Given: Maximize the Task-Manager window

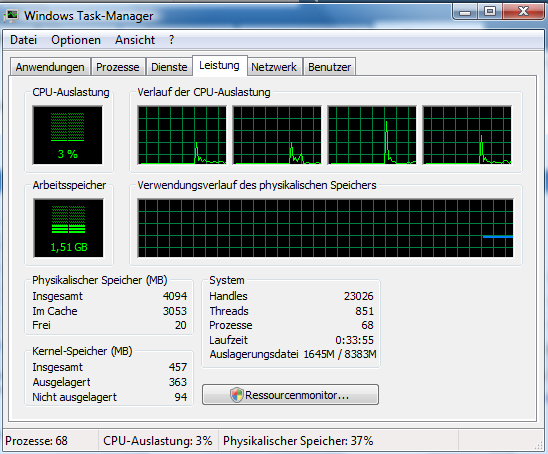Looking at the screenshot, I should pos(490,12).
